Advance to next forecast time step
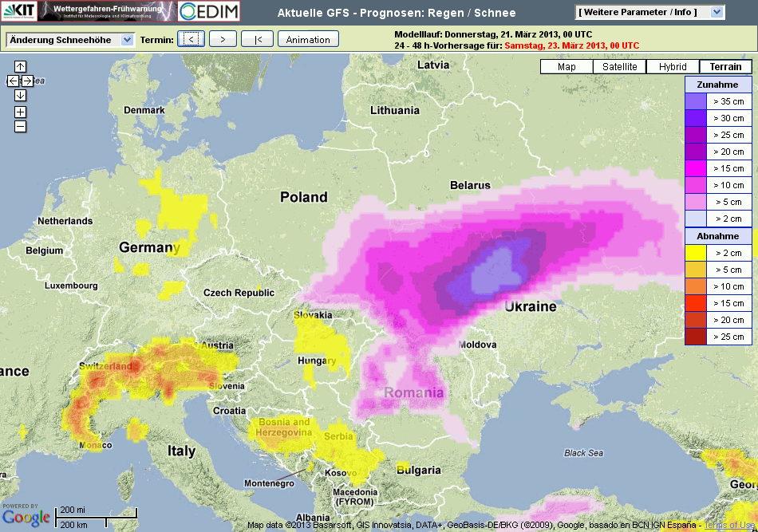The image size is (758, 532). pos(223,39)
